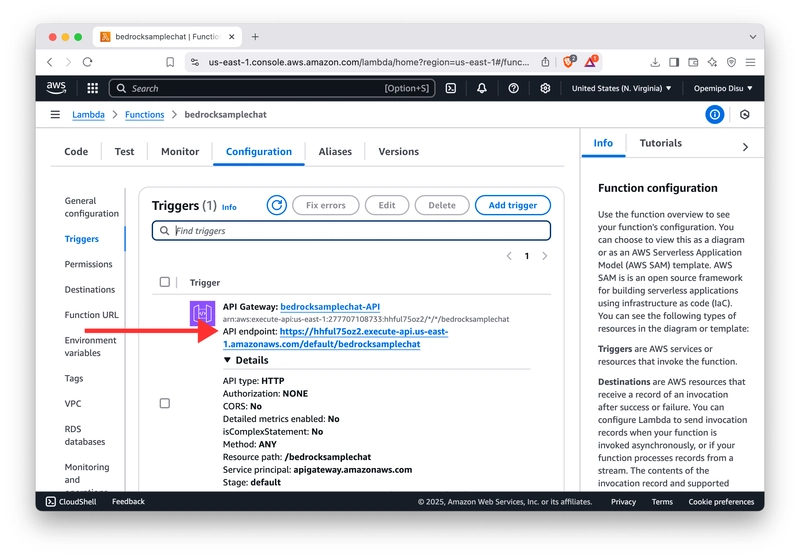800x558 pixels.
Task: Click the Add trigger button
Action: pos(512,205)
